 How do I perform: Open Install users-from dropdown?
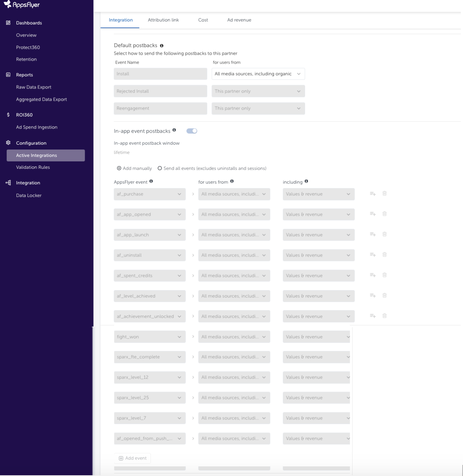click(x=258, y=74)
